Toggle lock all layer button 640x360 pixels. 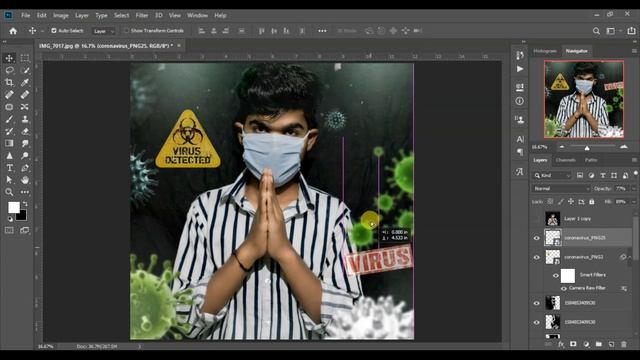pyautogui.click(x=592, y=202)
